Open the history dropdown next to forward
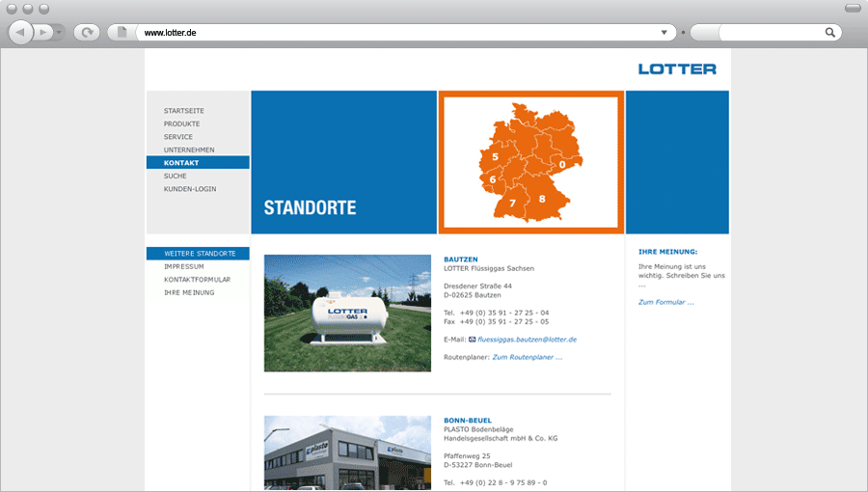868x492 pixels. coord(59,33)
